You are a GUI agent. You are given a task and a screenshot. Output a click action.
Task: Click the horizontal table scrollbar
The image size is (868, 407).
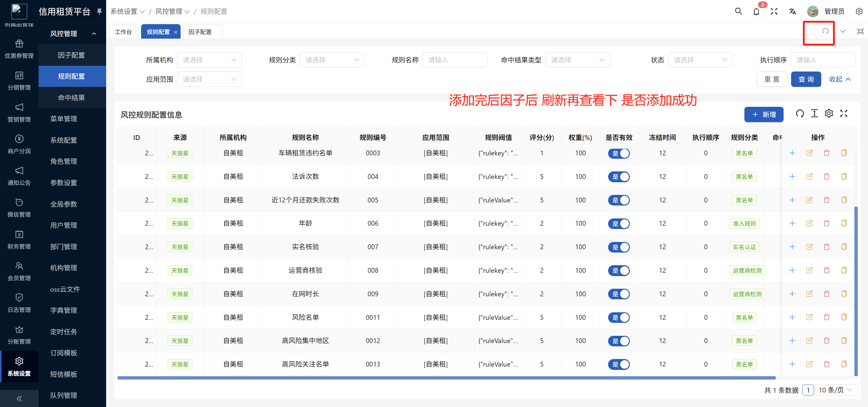447,378
